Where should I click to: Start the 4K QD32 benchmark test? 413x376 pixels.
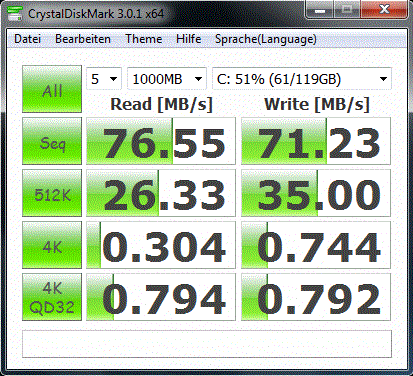click(52, 297)
